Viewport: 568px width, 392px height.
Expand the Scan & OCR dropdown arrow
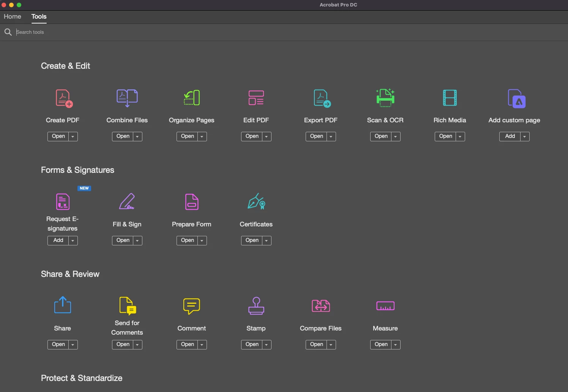click(x=396, y=136)
